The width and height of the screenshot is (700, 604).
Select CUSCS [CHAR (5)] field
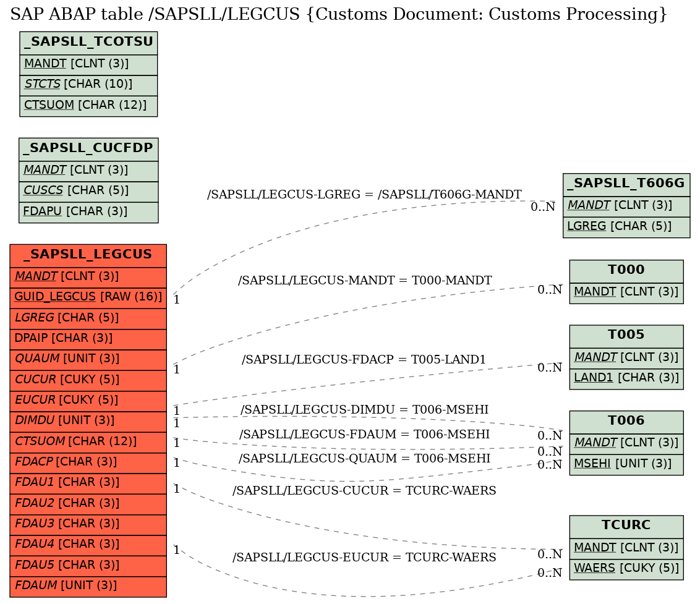pyautogui.click(x=88, y=192)
